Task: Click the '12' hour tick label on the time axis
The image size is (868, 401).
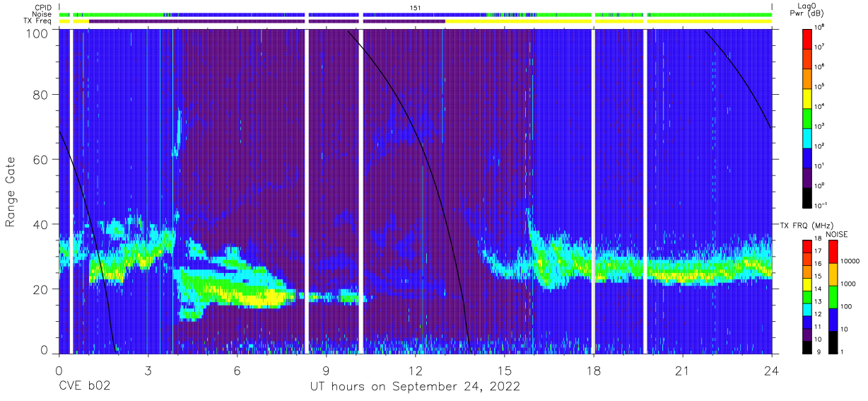Action: coord(416,370)
